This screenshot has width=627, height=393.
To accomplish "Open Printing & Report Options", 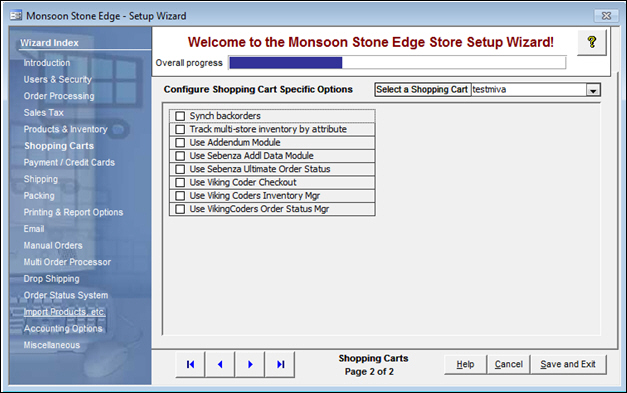I will tap(73, 212).
